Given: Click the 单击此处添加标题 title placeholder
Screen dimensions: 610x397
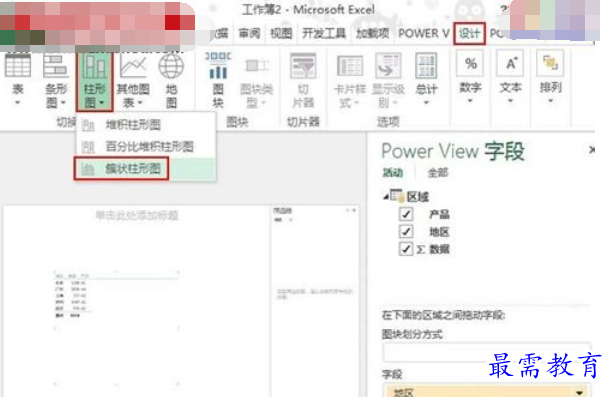Looking at the screenshot, I should pos(137,215).
